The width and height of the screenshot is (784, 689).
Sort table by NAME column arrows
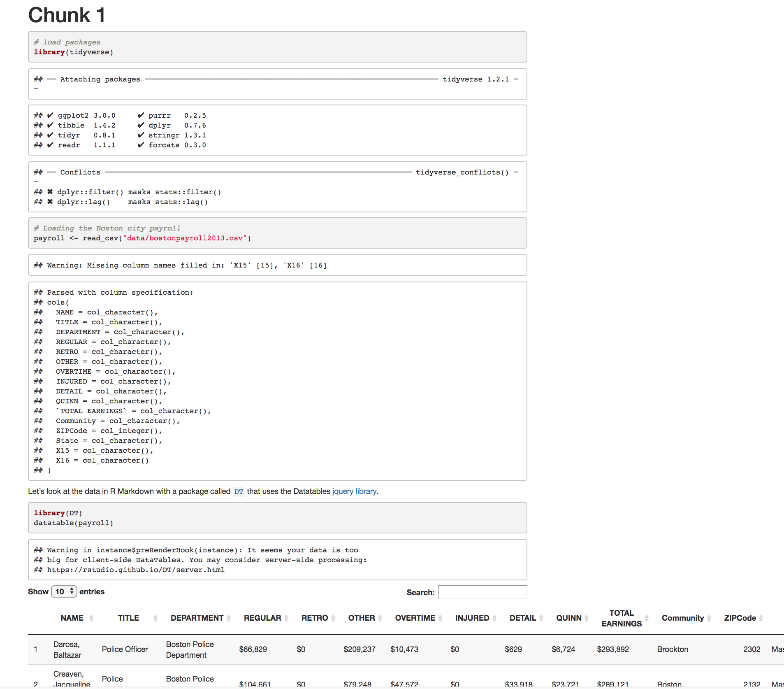[91, 618]
